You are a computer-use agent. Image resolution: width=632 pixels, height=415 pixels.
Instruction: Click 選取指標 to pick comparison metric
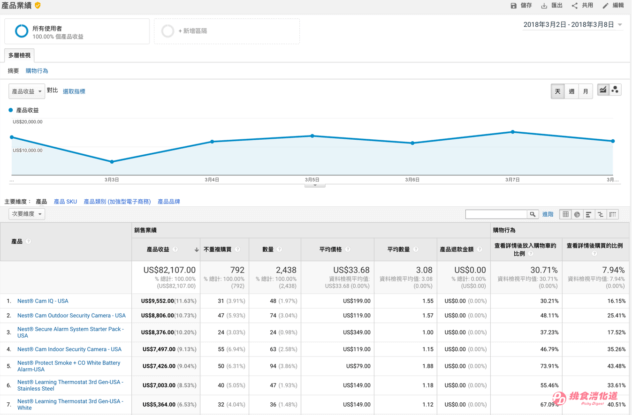click(74, 91)
